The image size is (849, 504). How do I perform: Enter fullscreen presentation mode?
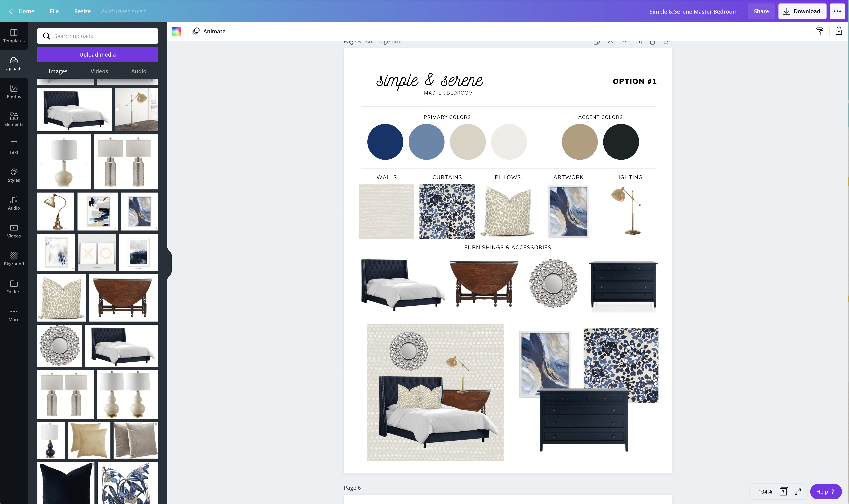[798, 491]
